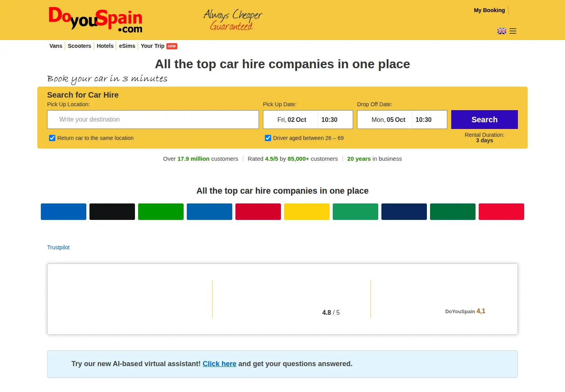565x392 pixels.
Task: Click the DoYouSpain 4,1 rating text
Action: (465, 311)
